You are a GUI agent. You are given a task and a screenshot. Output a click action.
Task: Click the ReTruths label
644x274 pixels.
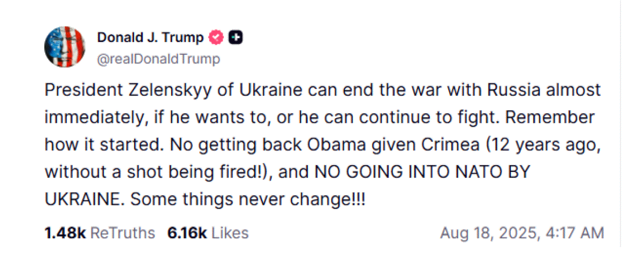[x=122, y=233]
